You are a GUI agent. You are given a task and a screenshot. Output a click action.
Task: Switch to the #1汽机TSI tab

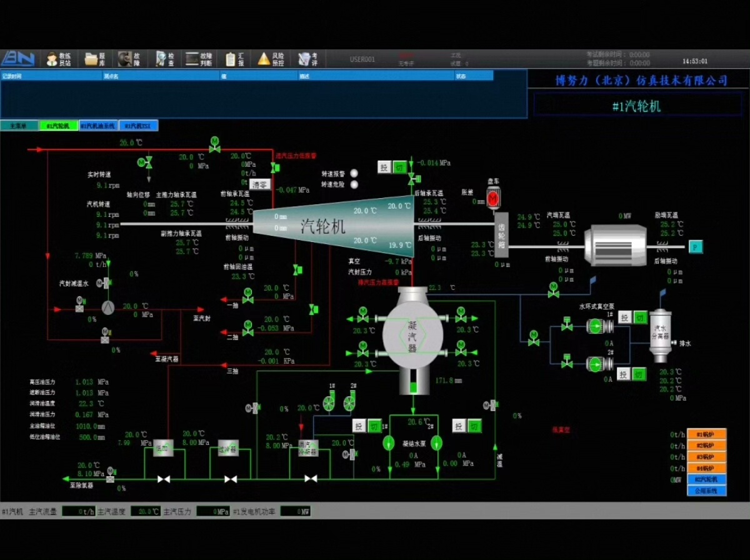[138, 126]
